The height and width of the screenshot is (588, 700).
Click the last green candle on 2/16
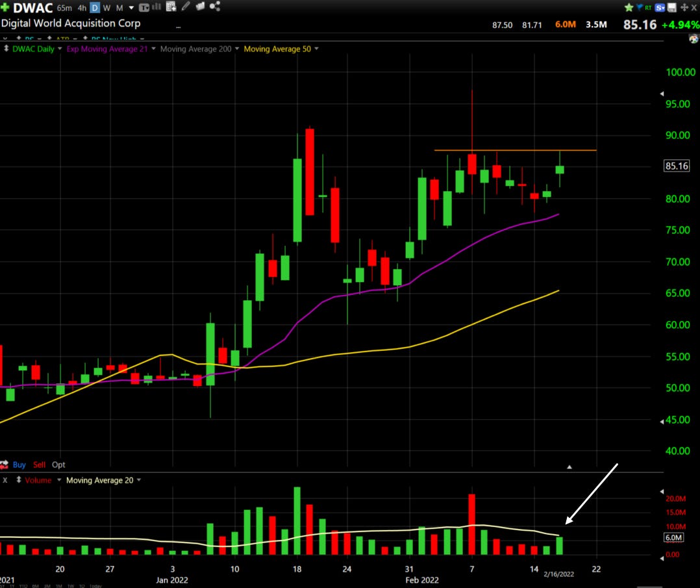(x=560, y=170)
